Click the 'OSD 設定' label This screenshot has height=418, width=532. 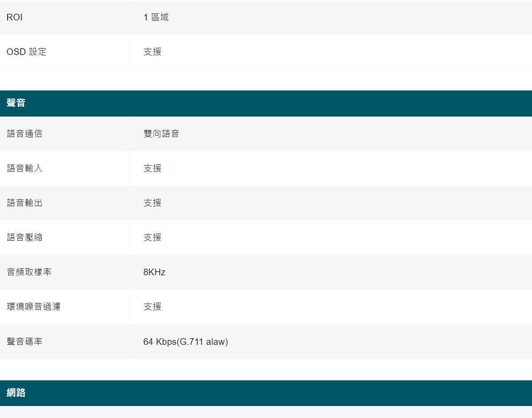click(x=26, y=52)
